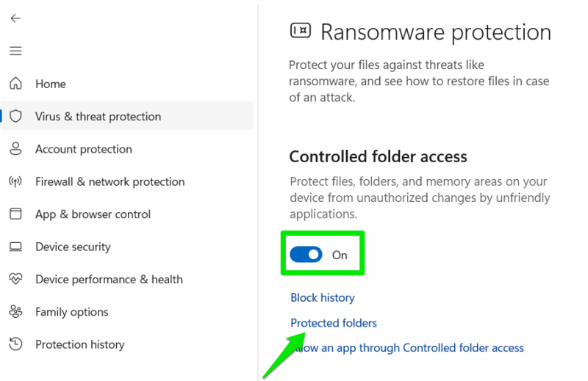Turn off Controlled folder access toggle

pos(306,255)
